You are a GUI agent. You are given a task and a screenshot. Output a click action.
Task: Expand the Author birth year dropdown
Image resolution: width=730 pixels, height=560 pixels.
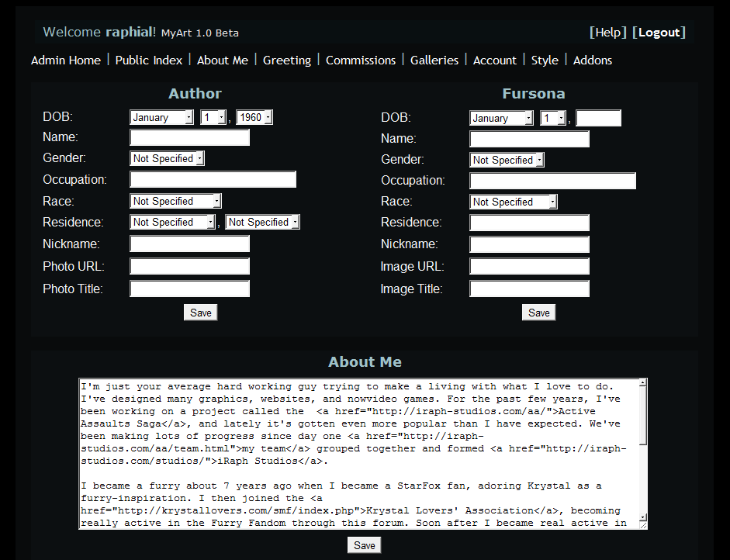coord(254,117)
